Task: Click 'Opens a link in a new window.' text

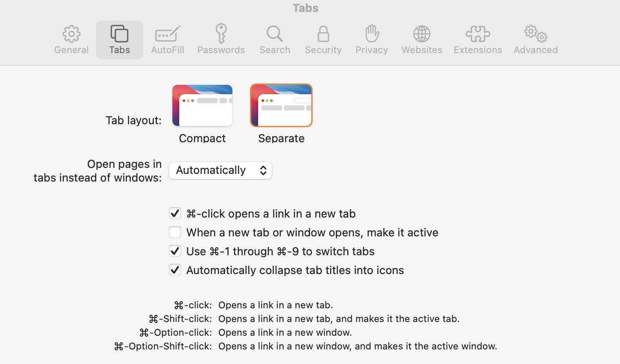Action: click(x=285, y=332)
